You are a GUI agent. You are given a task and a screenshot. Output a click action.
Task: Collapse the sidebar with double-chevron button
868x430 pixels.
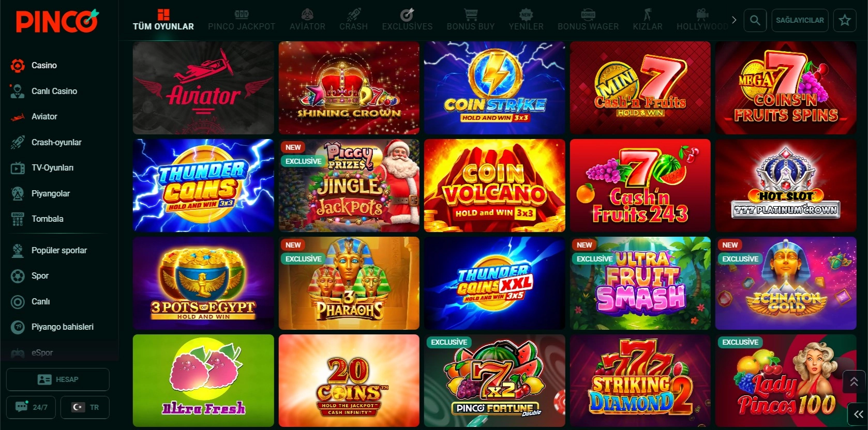click(x=858, y=414)
